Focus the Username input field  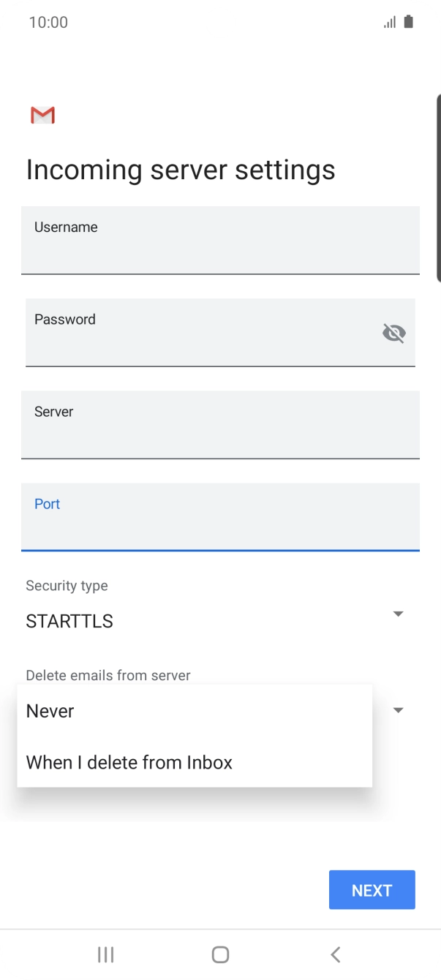coord(219,241)
